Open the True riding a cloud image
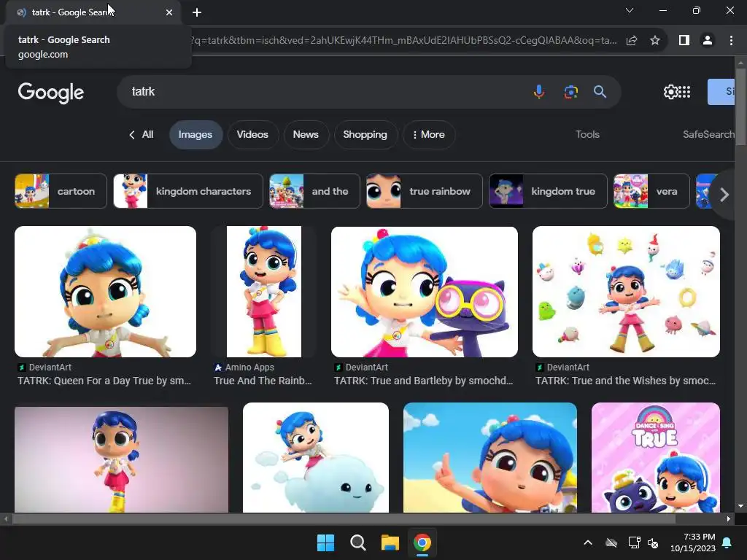Screen dimensions: 747x560 [x=316, y=458]
